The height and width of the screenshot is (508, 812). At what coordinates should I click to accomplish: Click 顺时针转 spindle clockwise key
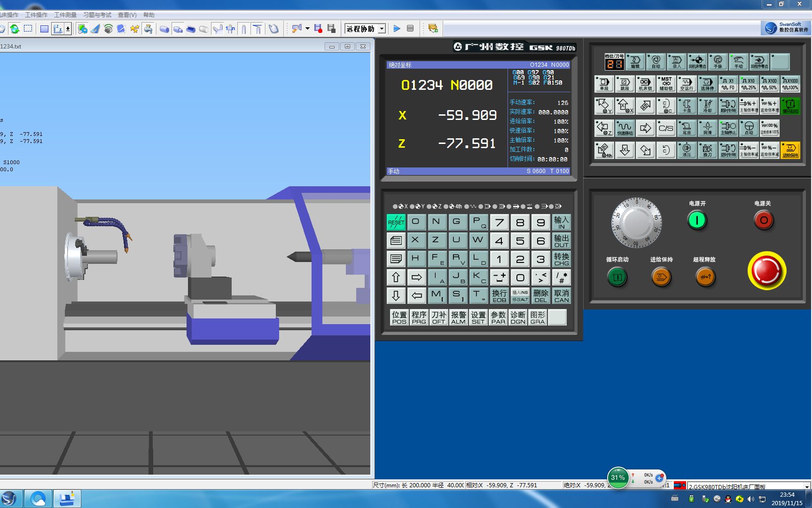click(728, 106)
